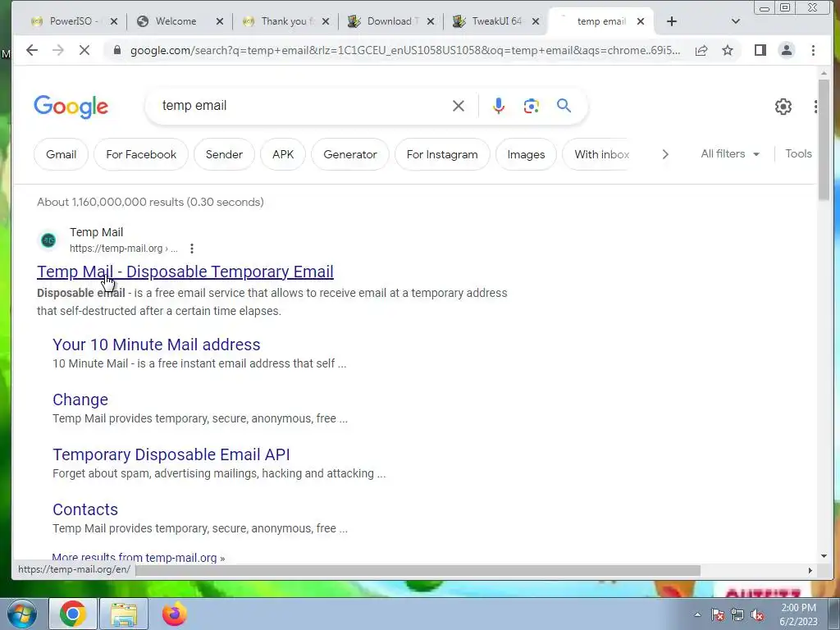
Task: Click the Temp Mail site favicon
Action: [x=48, y=240]
